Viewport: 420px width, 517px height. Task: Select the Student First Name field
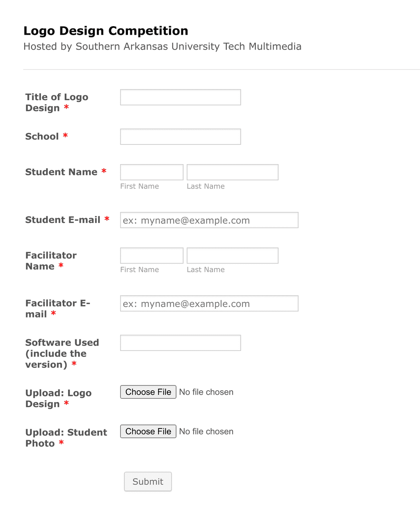(x=151, y=172)
